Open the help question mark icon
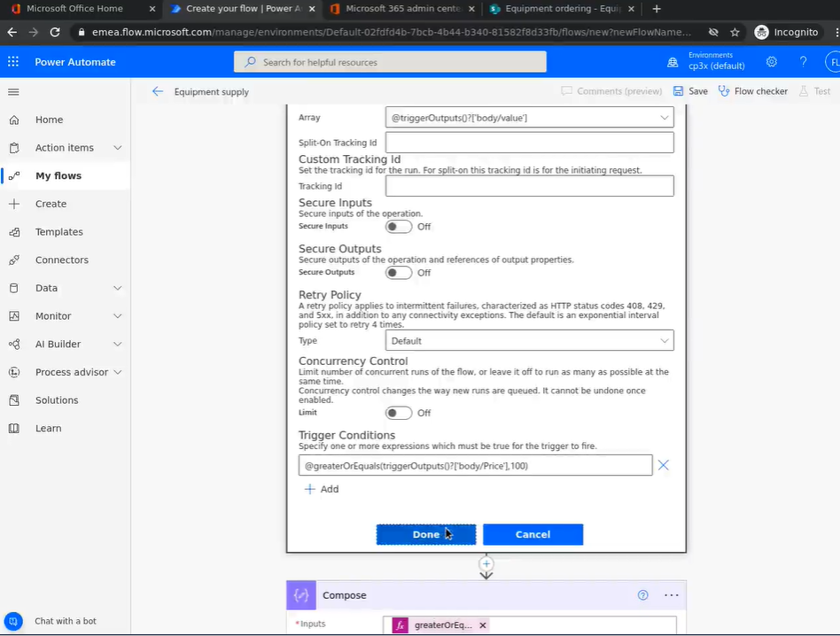 (x=803, y=62)
